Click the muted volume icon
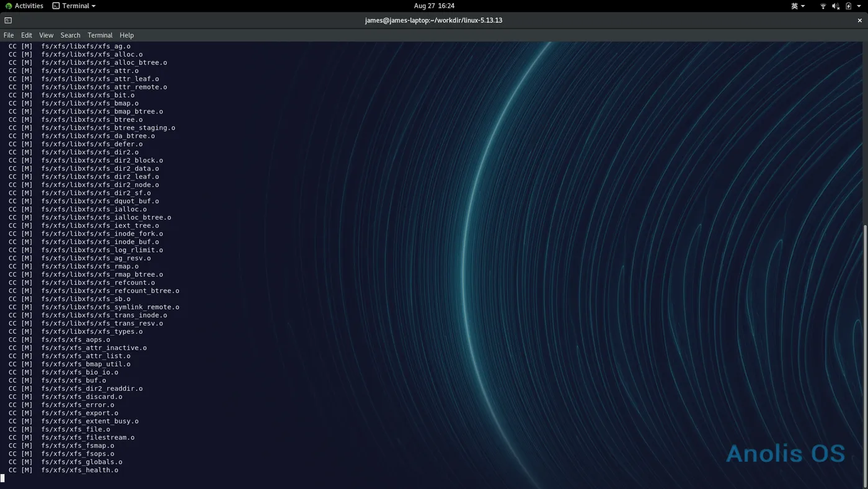The width and height of the screenshot is (868, 489). pyautogui.click(x=835, y=6)
